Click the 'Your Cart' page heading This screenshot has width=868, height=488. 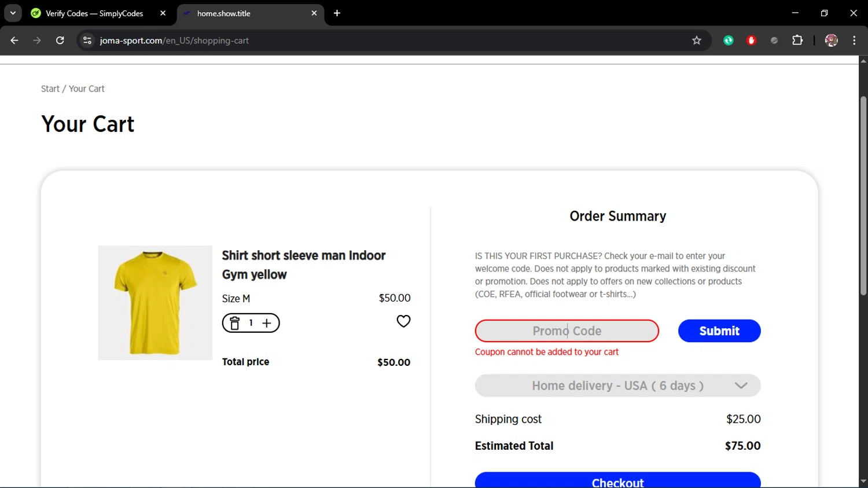tap(87, 124)
